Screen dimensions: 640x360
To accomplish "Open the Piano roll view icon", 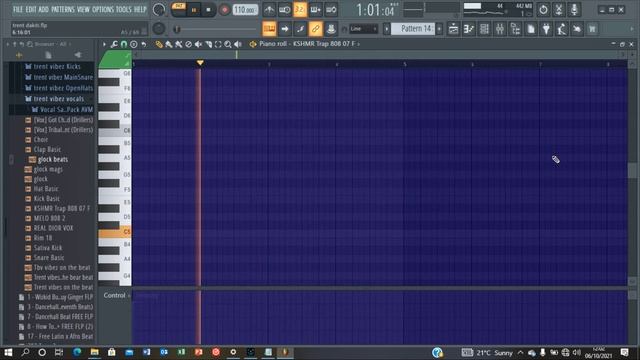I will click(469, 29).
